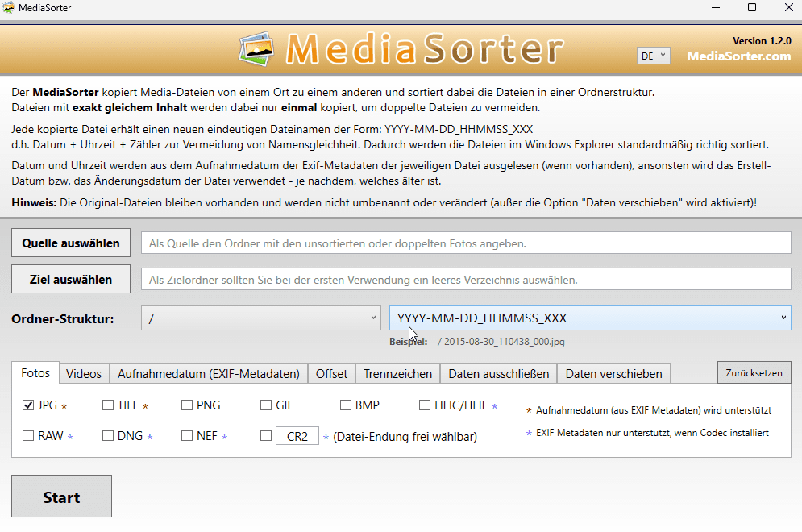802x532 pixels.
Task: Open the YYYY-MM-DD_HHMMSS_XXX filename pattern dropdown
Action: [590, 318]
